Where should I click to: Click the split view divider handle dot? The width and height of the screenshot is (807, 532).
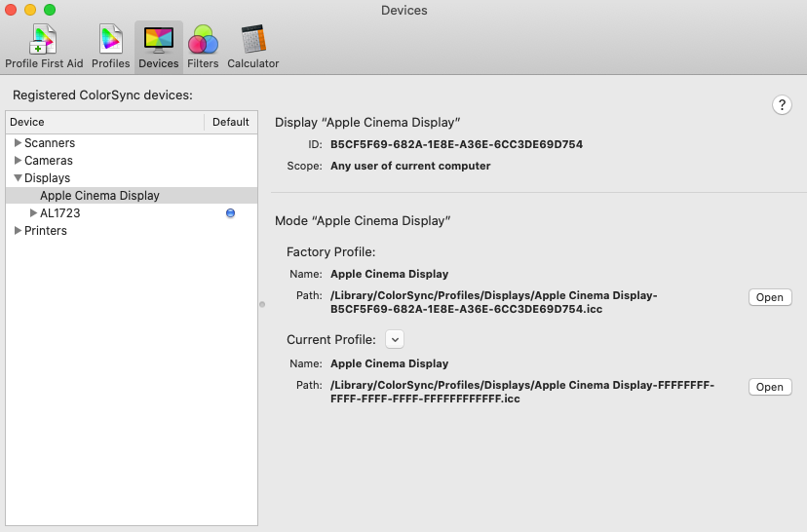pyautogui.click(x=262, y=305)
